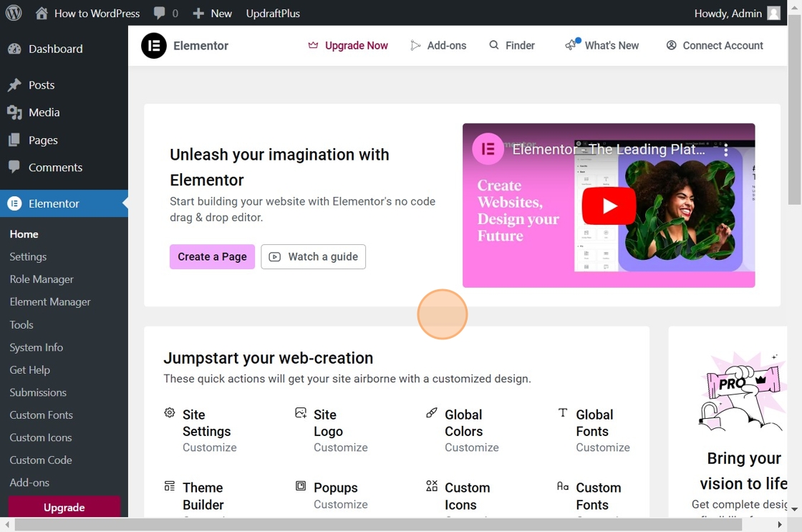Click the Admin avatar picture
The image size is (802, 532).
[774, 14]
